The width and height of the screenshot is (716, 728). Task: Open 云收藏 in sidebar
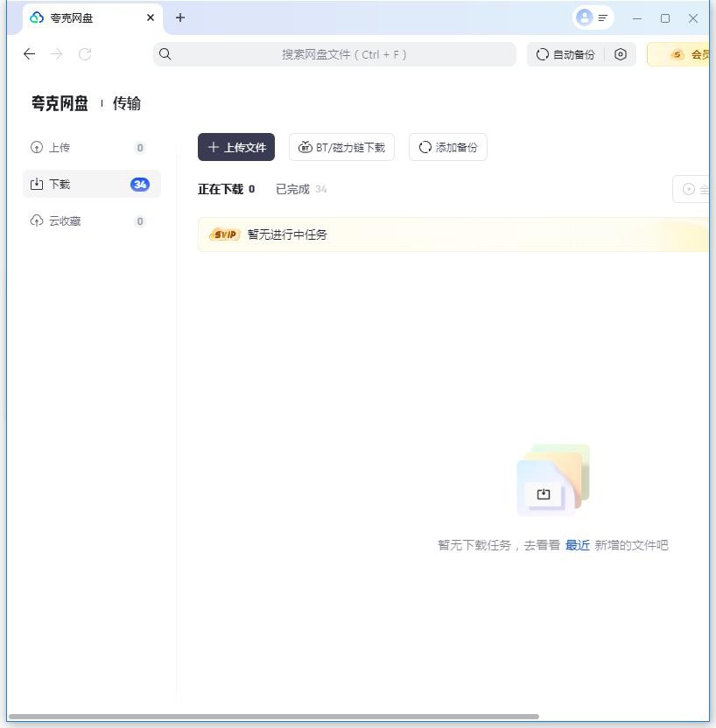click(x=92, y=221)
